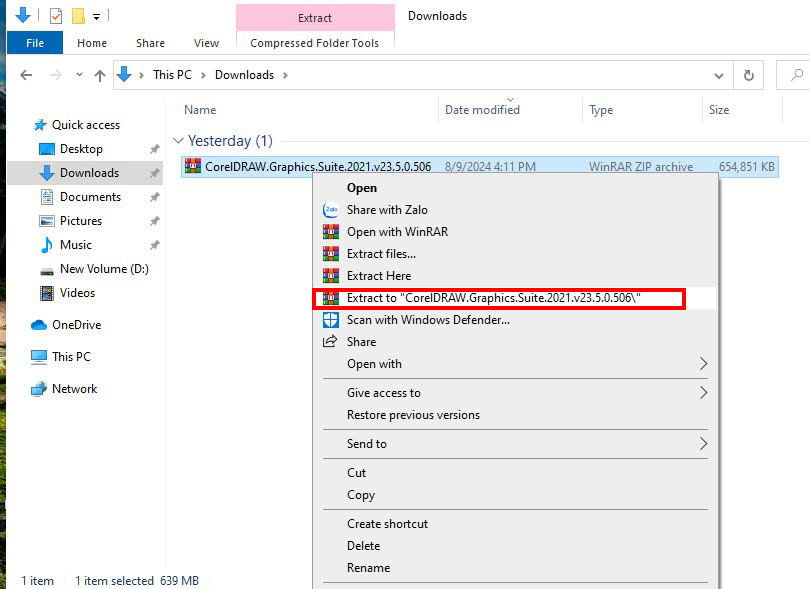Switch to the View ribbon tab
Image resolution: width=810 pixels, height=589 pixels.
207,43
